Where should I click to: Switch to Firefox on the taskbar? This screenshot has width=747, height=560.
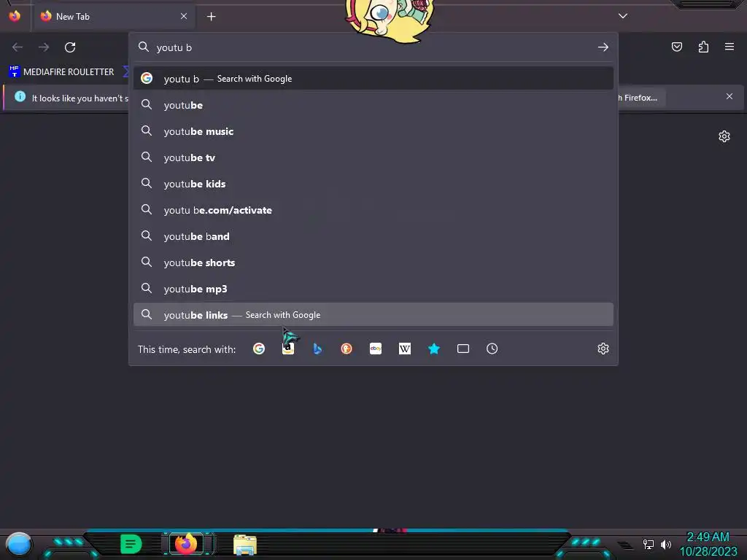186,543
